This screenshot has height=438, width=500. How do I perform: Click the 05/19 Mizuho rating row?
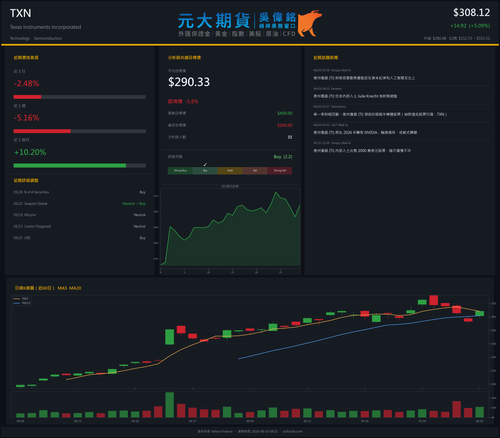79,215
